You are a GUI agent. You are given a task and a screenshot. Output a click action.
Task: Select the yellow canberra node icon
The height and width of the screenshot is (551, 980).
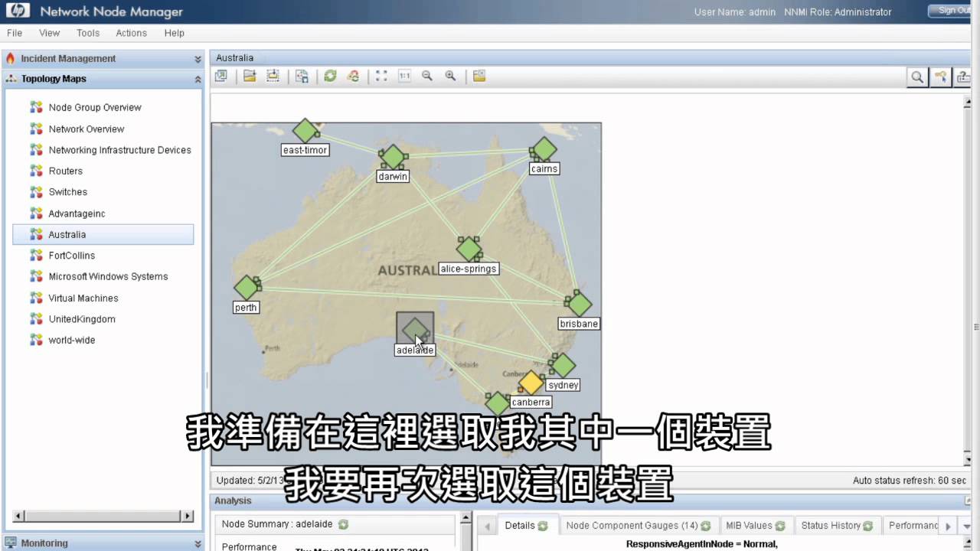[531, 383]
